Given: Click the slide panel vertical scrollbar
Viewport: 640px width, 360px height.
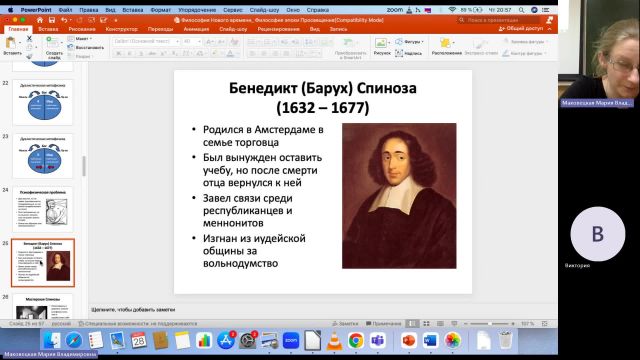Looking at the screenshot, I should pos(84,166).
